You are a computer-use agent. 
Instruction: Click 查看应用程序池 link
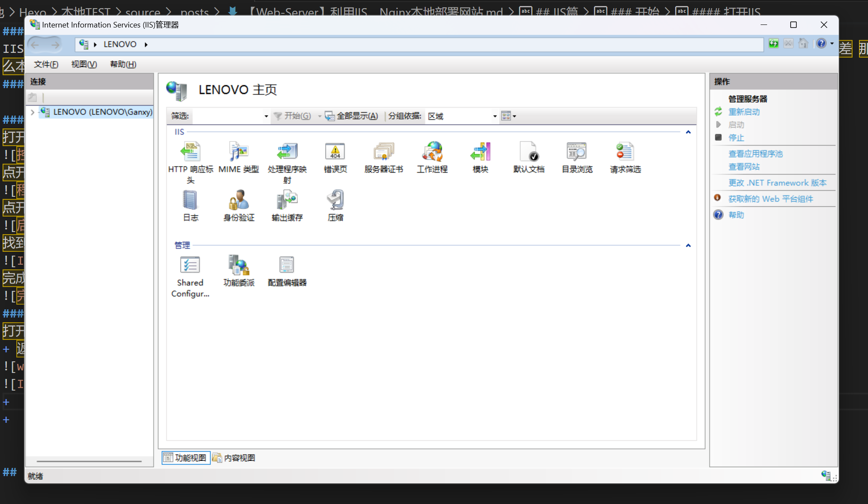(755, 154)
